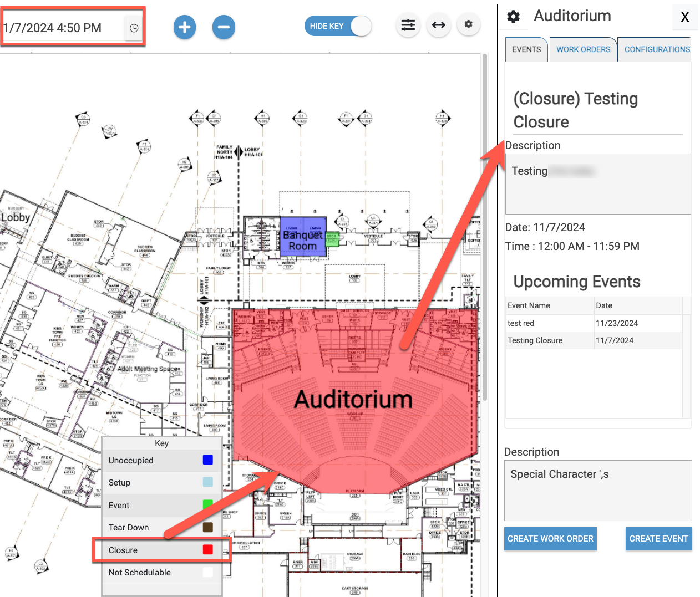Click the blue Unoccupied color swatch
This screenshot has width=700, height=597.
(x=208, y=460)
